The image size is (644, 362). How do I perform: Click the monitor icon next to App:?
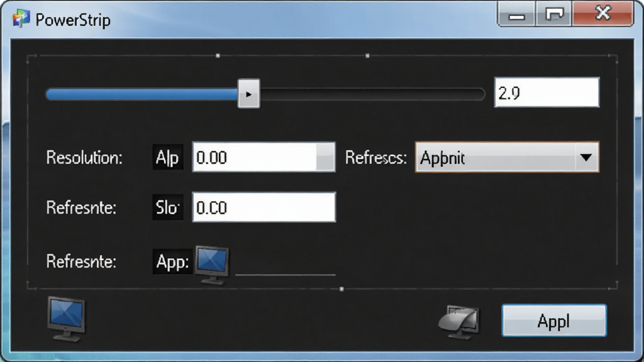[212, 265]
